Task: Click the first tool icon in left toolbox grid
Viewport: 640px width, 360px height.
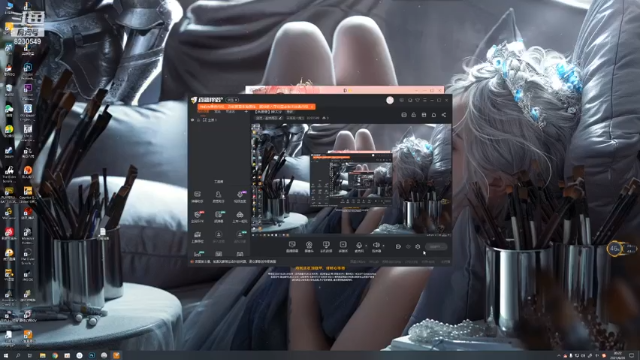Action: (197, 195)
